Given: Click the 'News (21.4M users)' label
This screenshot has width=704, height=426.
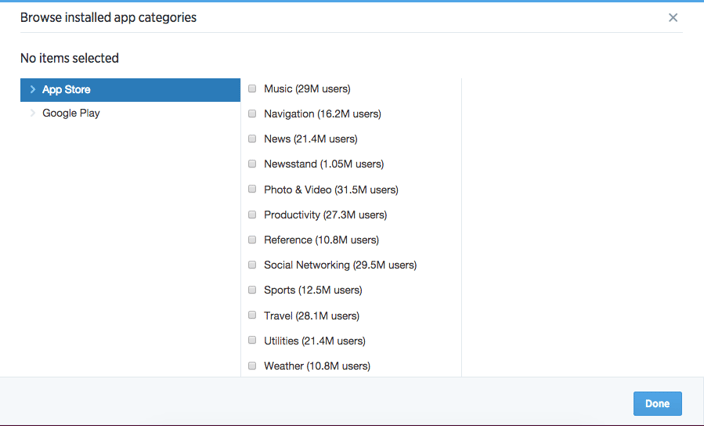Looking at the screenshot, I should pos(311,139).
